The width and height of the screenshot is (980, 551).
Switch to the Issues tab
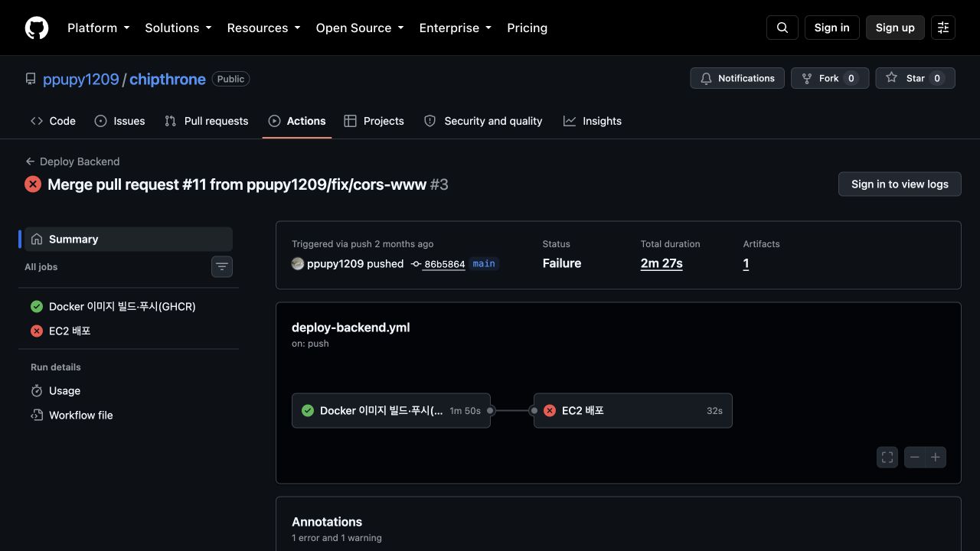120,121
